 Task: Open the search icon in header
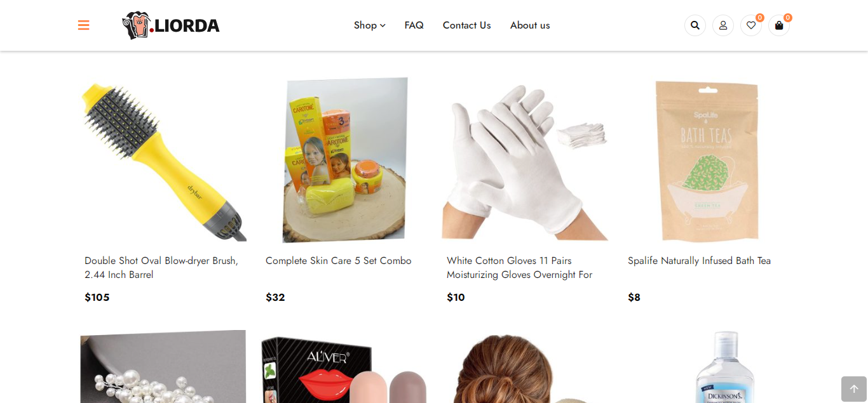pyautogui.click(x=695, y=25)
